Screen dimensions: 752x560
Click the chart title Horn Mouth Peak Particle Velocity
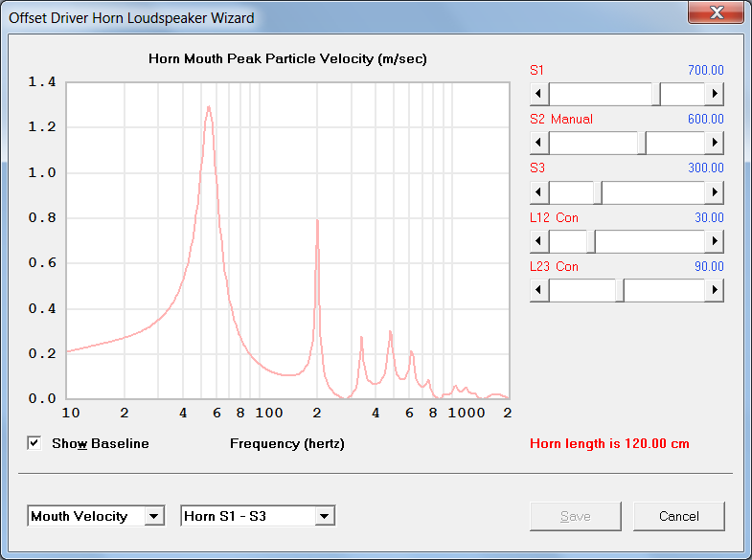coord(287,58)
